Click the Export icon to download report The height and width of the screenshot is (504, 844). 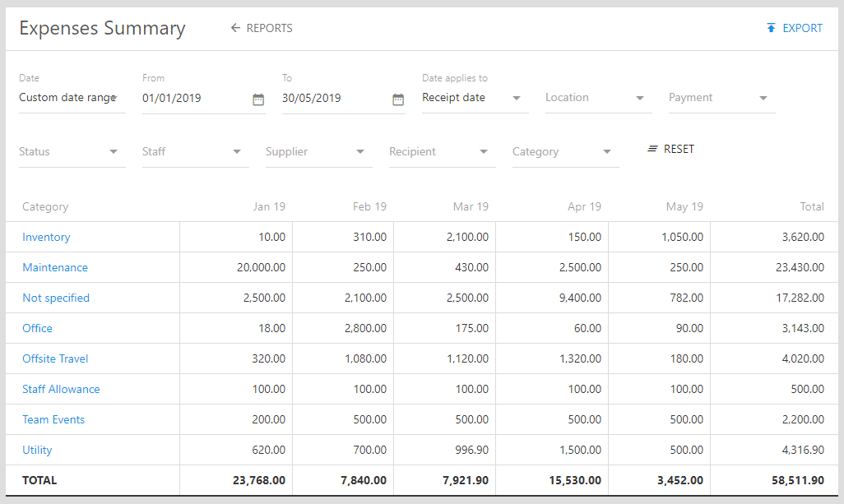[770, 28]
